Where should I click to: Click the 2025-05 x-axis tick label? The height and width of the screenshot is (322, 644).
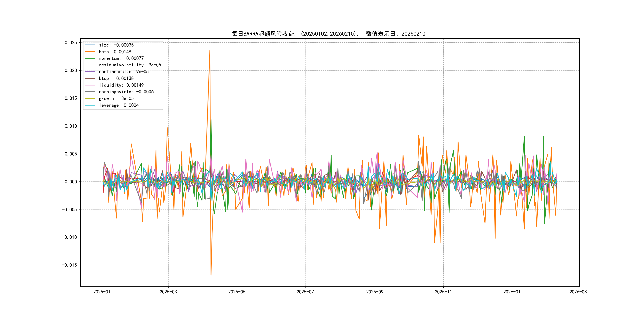(x=237, y=292)
